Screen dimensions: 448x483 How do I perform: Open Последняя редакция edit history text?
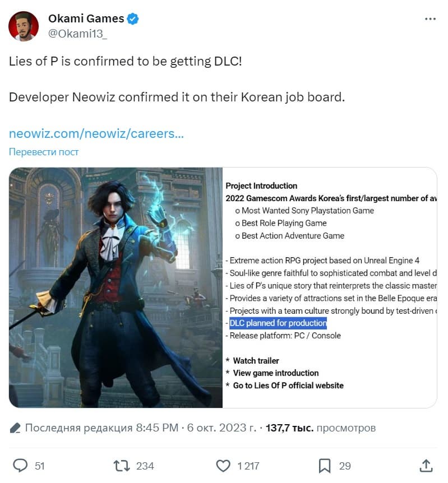pos(78,428)
